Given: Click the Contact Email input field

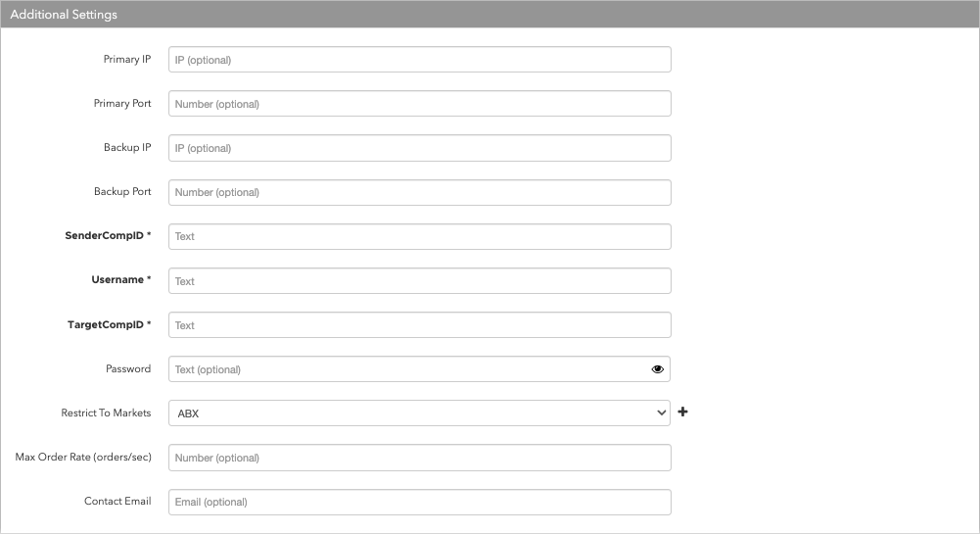Looking at the screenshot, I should (x=420, y=502).
